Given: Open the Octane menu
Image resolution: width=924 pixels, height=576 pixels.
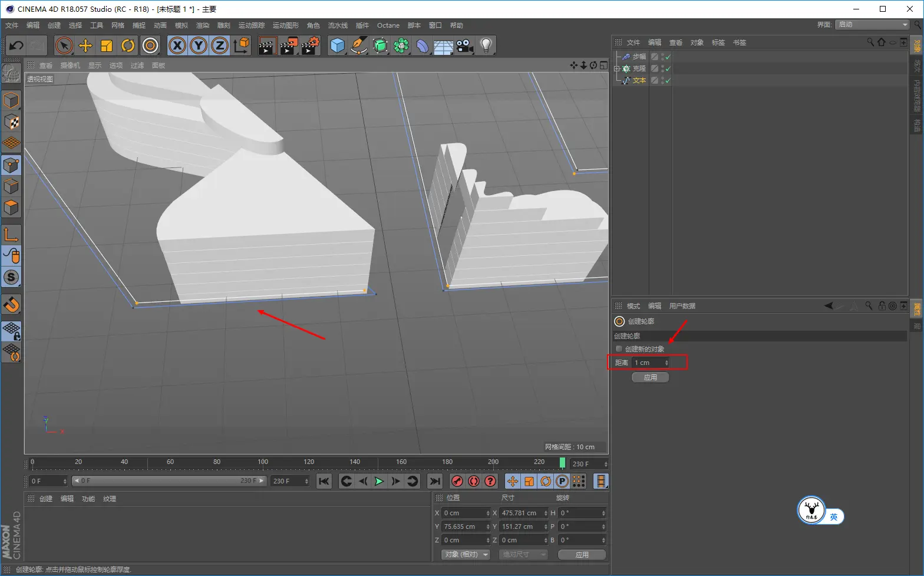Looking at the screenshot, I should pos(388,25).
